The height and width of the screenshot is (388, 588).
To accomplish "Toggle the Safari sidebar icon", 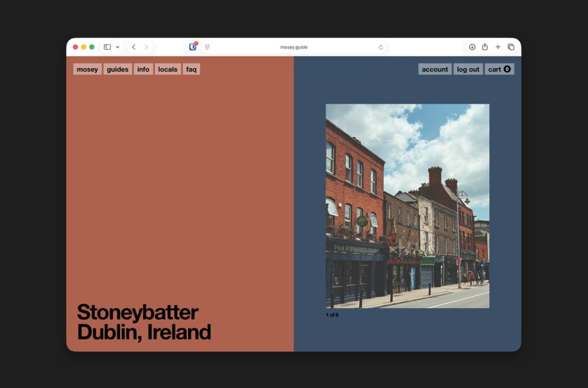I will click(x=107, y=47).
